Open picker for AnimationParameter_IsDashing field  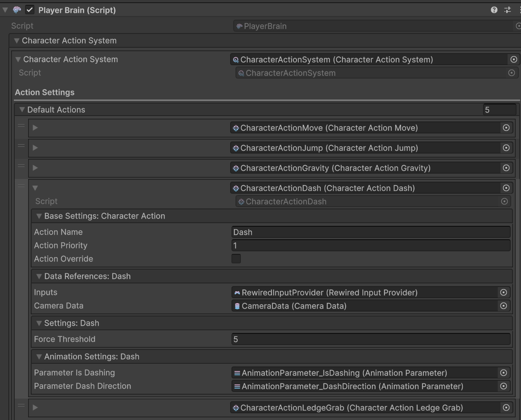tap(504, 373)
